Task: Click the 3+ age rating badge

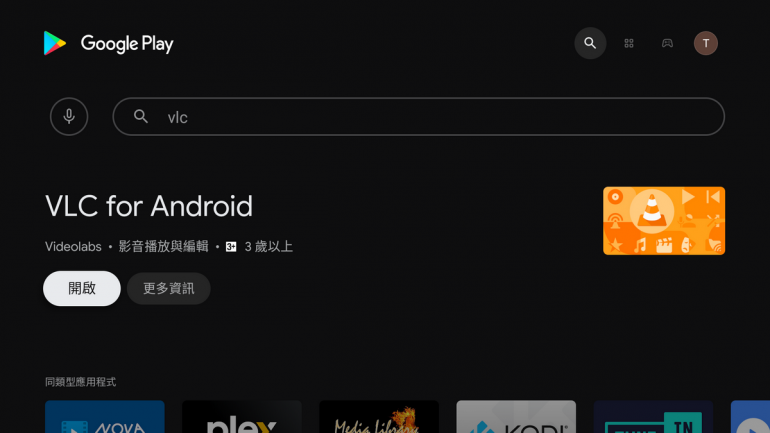Action: [231, 246]
